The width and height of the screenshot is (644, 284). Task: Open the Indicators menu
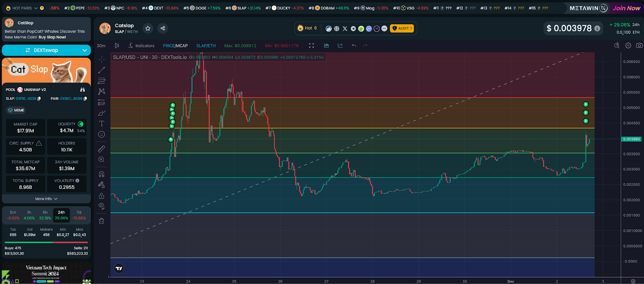(141, 46)
